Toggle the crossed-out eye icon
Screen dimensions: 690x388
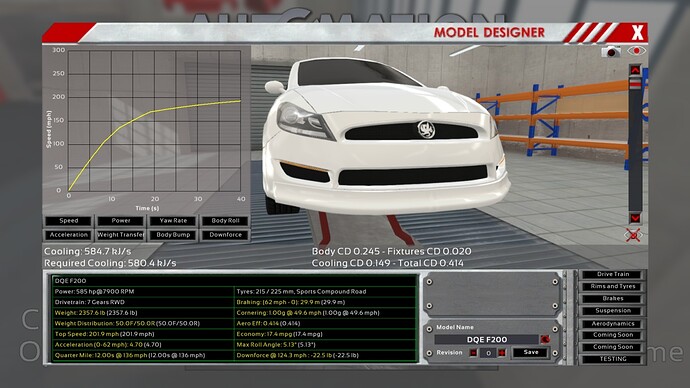click(633, 235)
